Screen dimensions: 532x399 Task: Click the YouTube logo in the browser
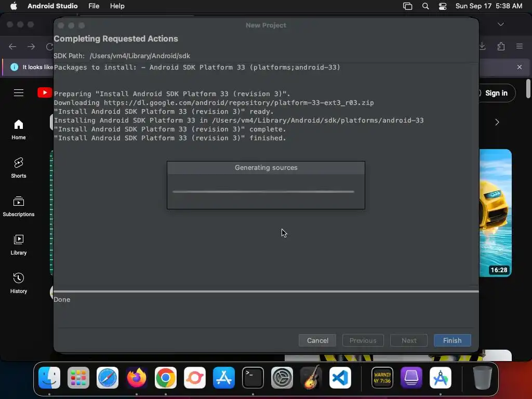click(45, 92)
